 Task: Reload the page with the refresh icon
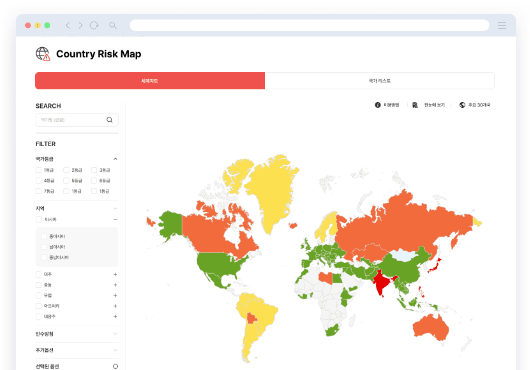point(94,25)
